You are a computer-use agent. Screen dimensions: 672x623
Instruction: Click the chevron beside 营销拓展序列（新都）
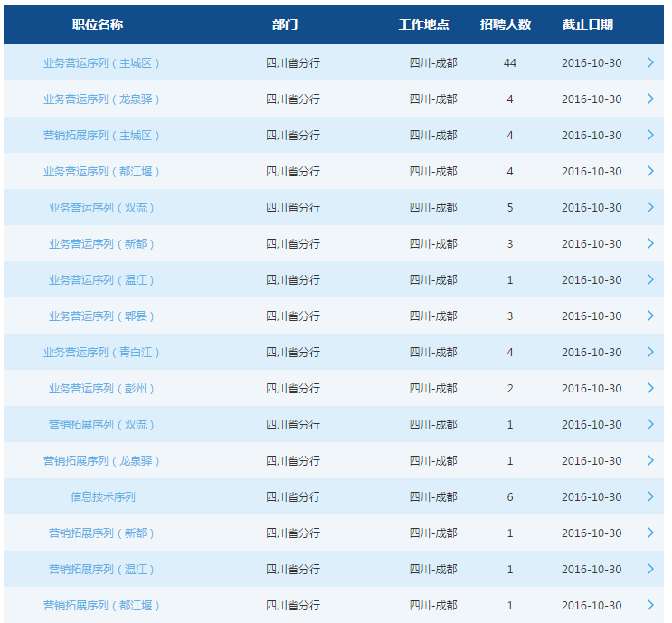[649, 533]
